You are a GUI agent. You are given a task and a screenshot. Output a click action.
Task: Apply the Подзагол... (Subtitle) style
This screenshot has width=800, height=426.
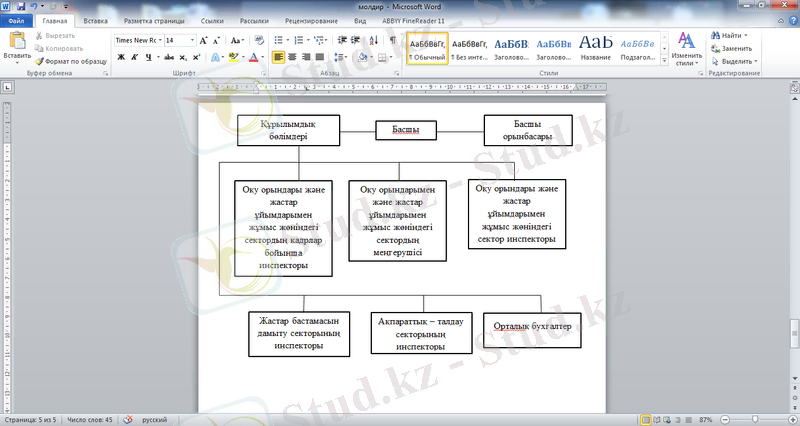[638, 49]
